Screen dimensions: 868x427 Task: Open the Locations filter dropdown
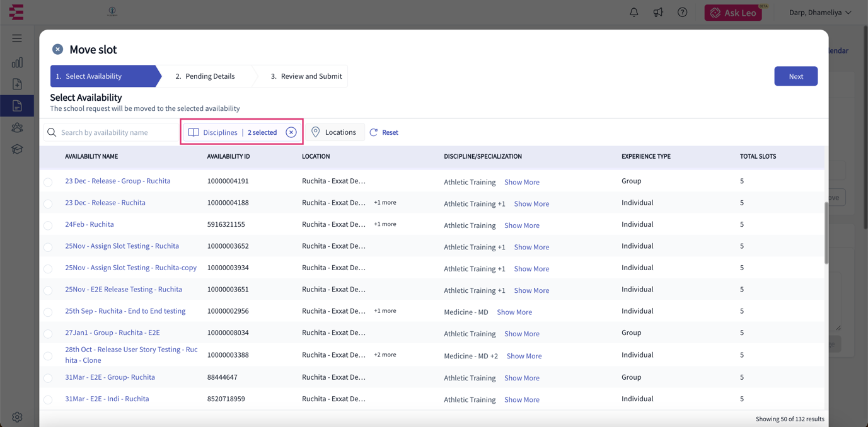click(334, 132)
